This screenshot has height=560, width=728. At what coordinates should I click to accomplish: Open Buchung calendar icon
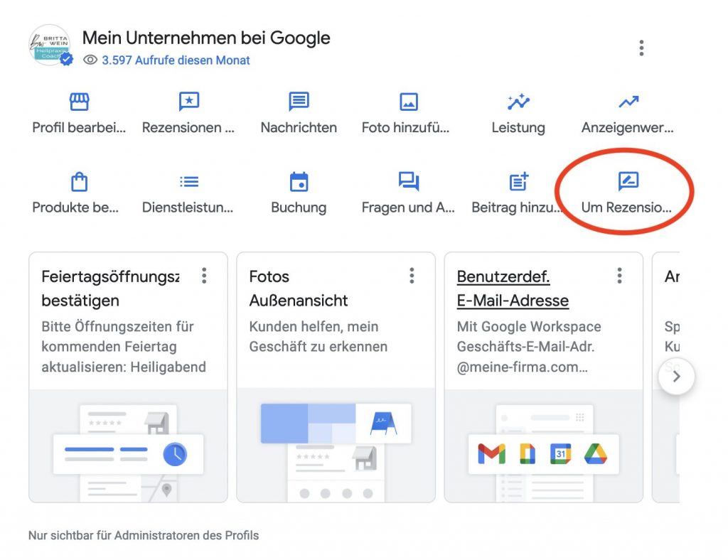point(299,181)
